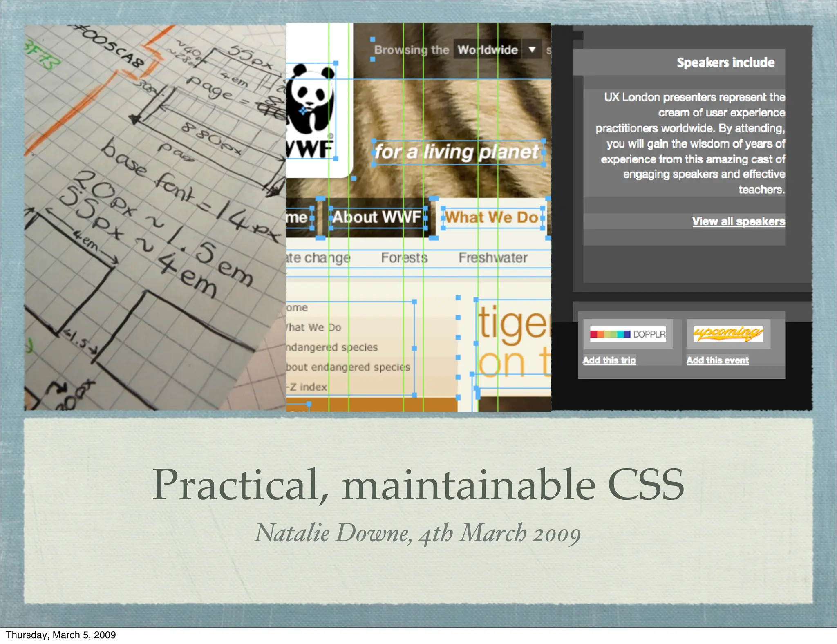Click the Upcoming logo badge
837x644 pixels.
[728, 333]
